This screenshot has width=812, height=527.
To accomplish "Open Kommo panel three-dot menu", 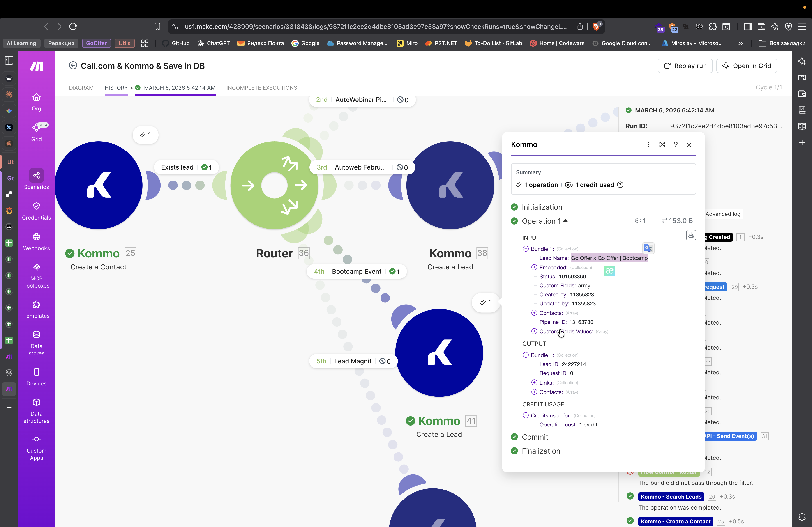I will [x=648, y=144].
